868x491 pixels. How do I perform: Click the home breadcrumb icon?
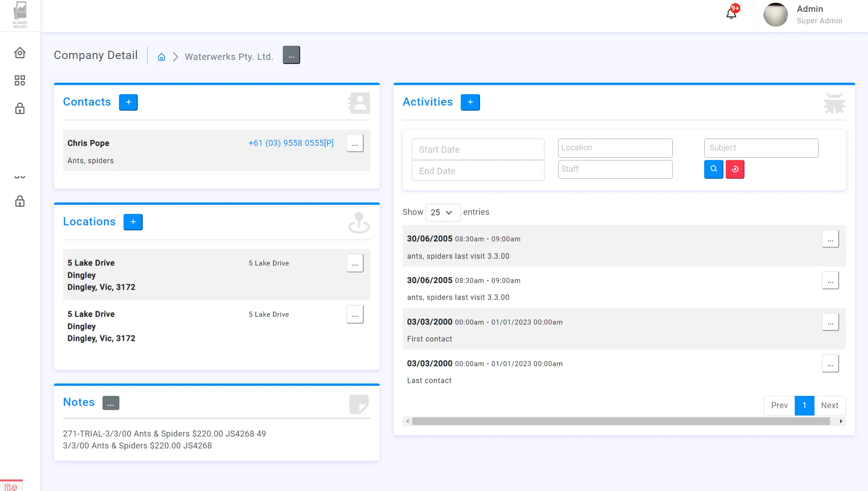click(x=161, y=57)
